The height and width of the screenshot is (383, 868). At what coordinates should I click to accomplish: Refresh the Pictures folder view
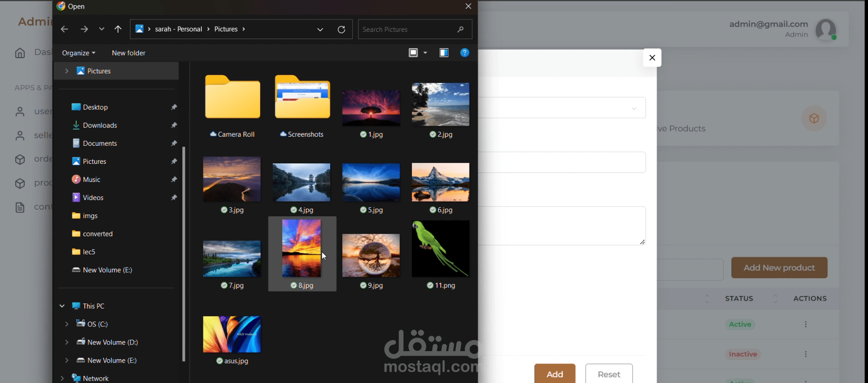[341, 30]
